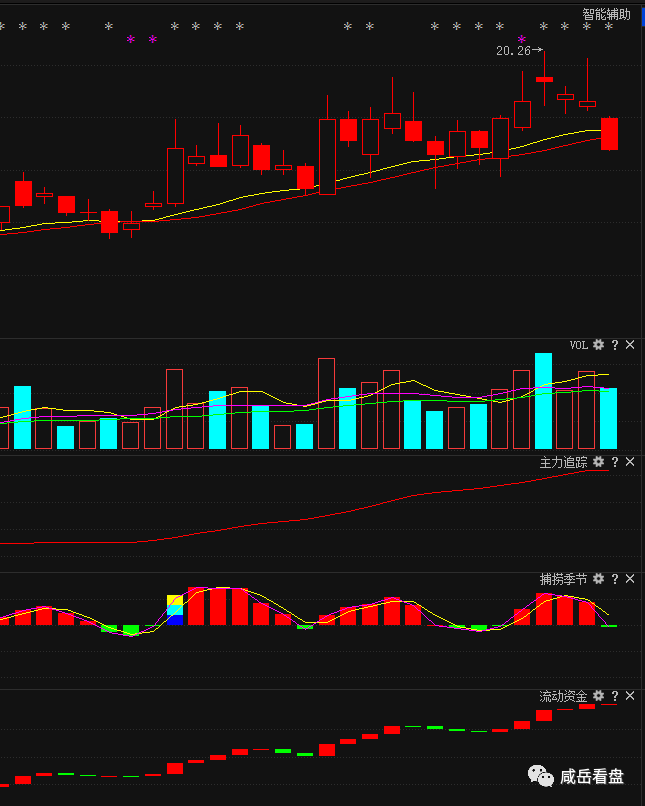Close the 流动资金 indicator panel

(630, 696)
